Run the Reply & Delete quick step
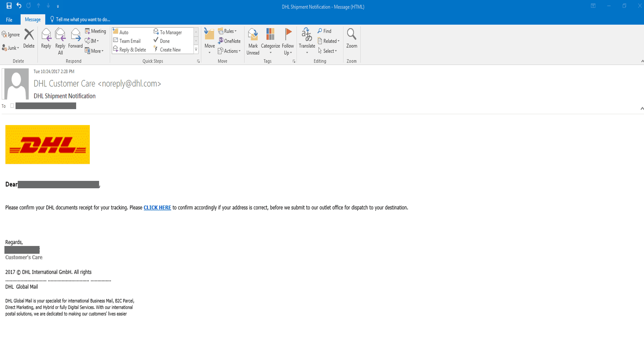The height and width of the screenshot is (344, 644). (x=129, y=50)
